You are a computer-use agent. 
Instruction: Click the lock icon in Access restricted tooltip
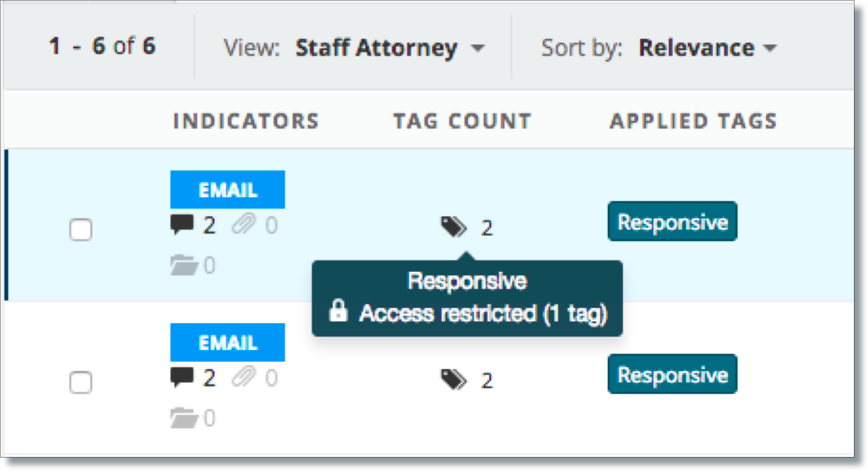click(x=338, y=312)
